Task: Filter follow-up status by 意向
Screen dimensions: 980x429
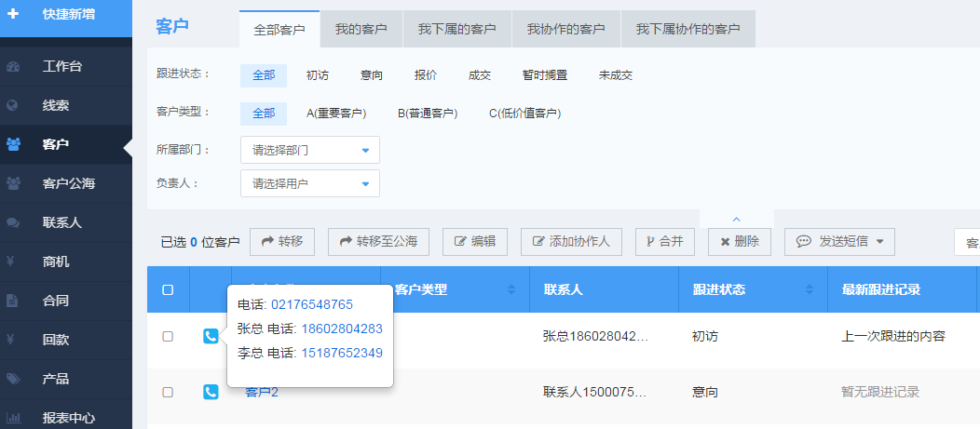Action: tap(372, 75)
